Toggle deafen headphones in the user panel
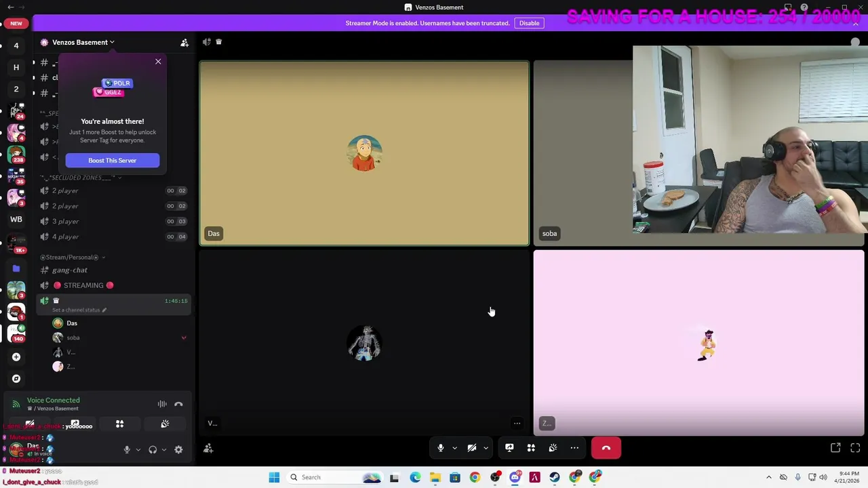 [153, 449]
